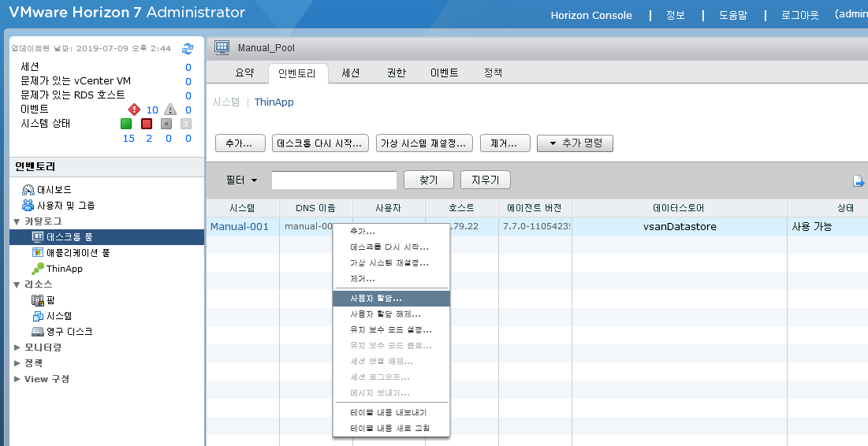Sort by the DNS 이름 column header
The height and width of the screenshot is (446, 868).
315,208
